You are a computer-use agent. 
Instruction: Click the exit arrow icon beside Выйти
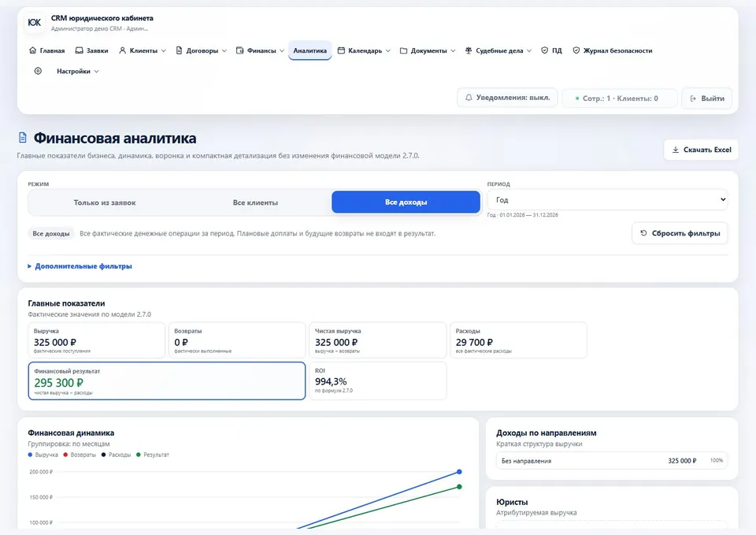[693, 98]
